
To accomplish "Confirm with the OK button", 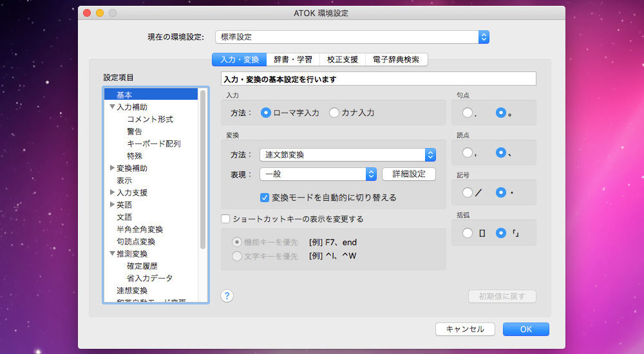I will pyautogui.click(x=526, y=329).
